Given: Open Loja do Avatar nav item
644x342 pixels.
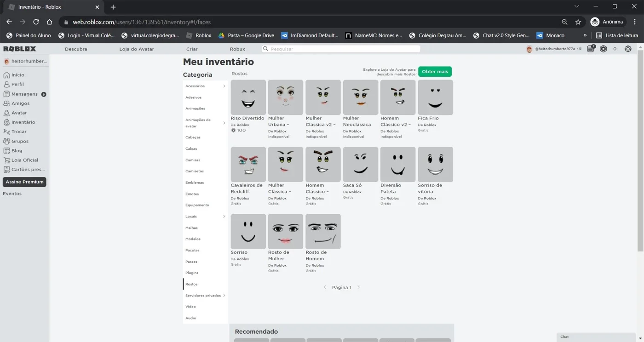Looking at the screenshot, I should tap(137, 49).
